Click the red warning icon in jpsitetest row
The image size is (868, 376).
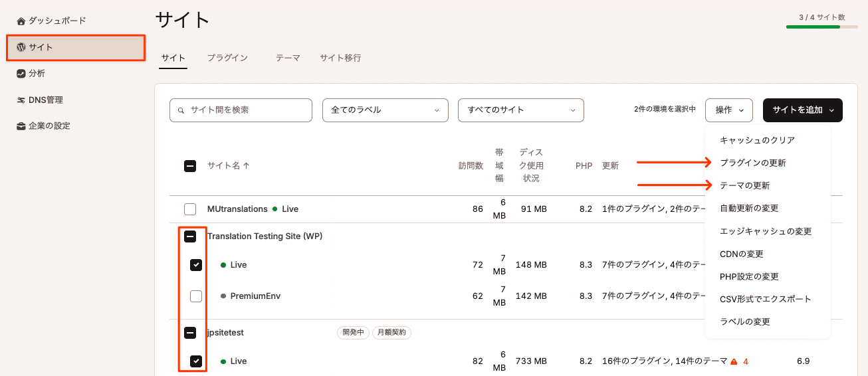coord(734,362)
